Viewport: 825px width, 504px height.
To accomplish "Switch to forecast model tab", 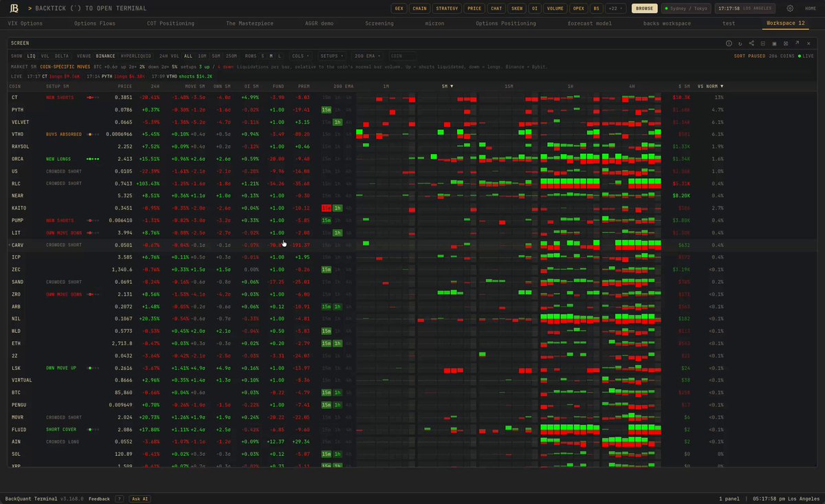I will [x=590, y=23].
